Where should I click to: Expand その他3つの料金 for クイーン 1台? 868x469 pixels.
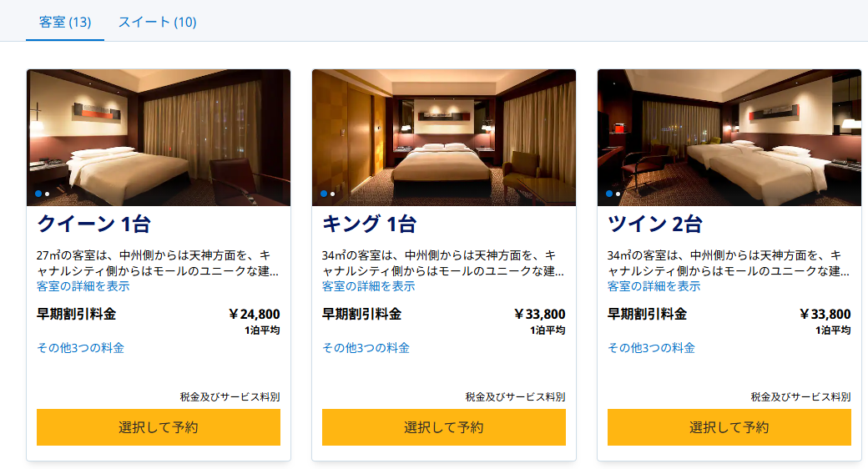pyautogui.click(x=81, y=348)
